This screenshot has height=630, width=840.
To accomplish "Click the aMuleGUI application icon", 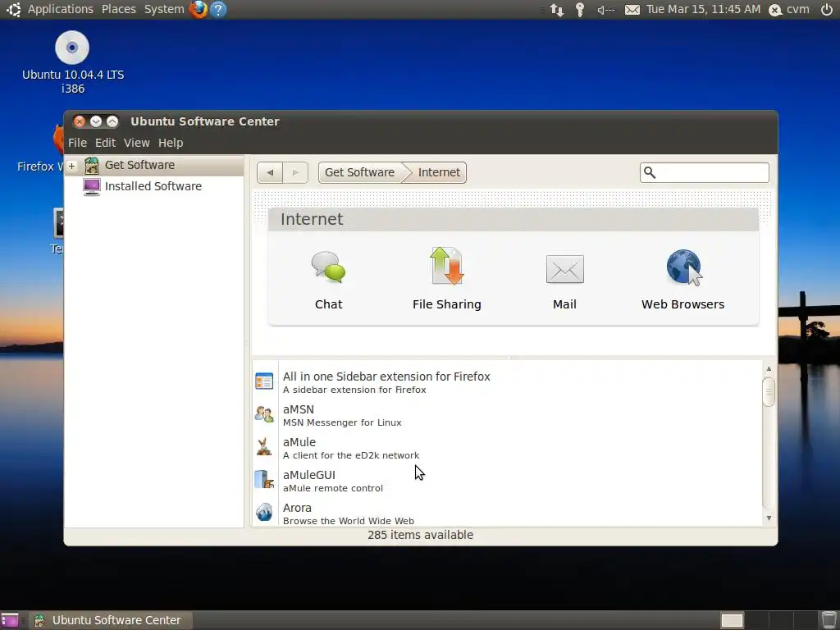I will tap(264, 479).
